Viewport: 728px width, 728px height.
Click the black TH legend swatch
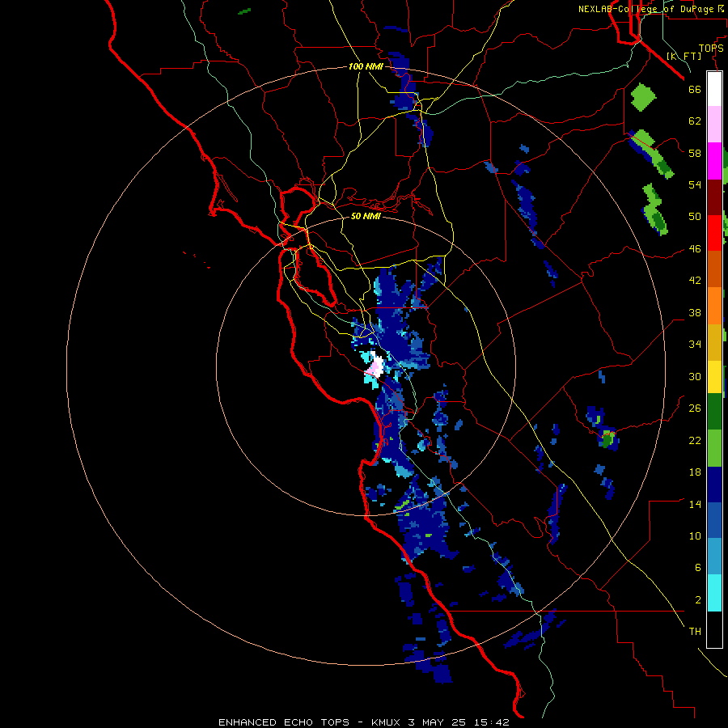pos(714,629)
